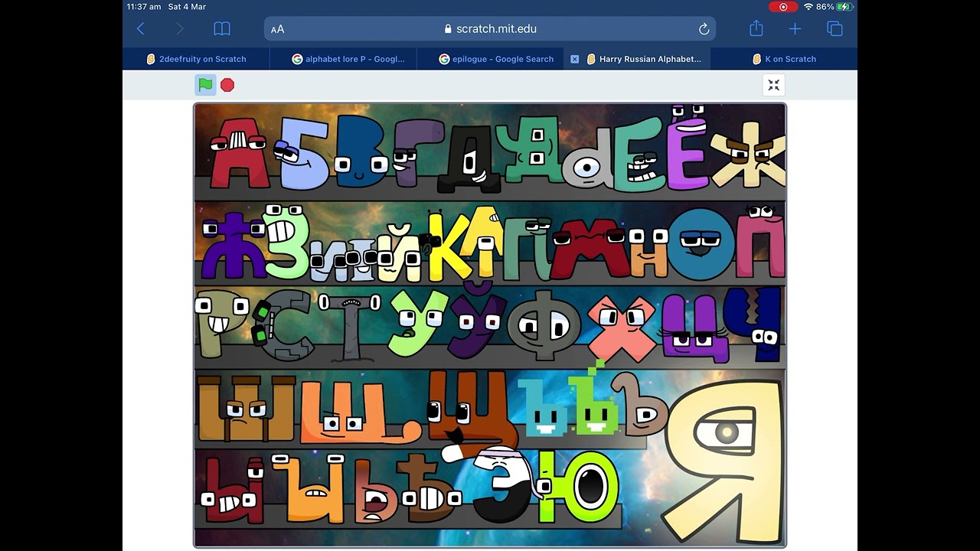
Task: Stop the project with the red stop sign
Action: pos(227,85)
